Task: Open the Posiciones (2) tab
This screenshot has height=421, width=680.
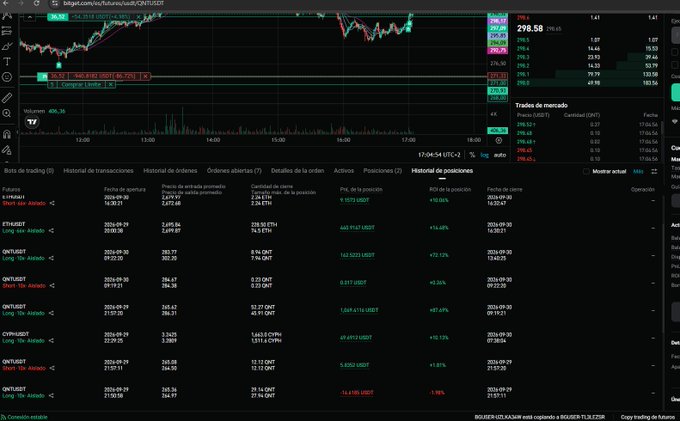Action: (x=382, y=171)
